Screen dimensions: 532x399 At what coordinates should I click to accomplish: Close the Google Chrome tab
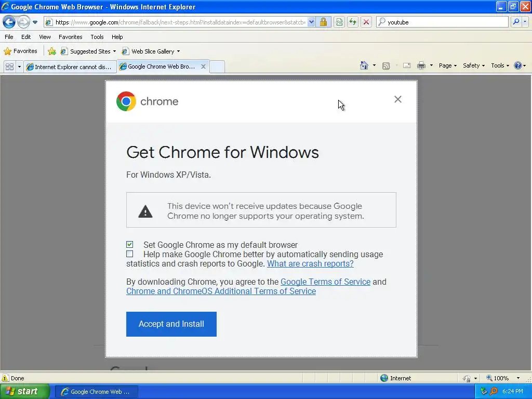coord(203,66)
